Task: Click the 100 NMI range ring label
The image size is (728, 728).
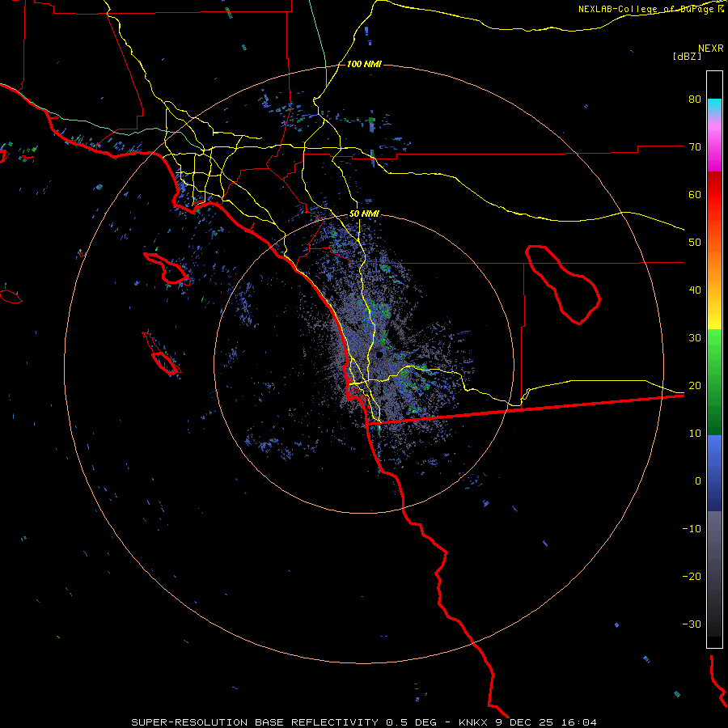Action: [x=364, y=64]
